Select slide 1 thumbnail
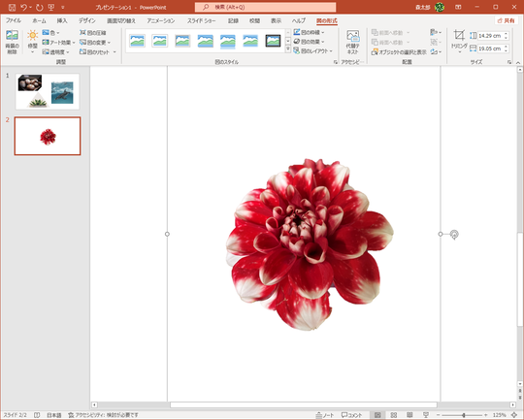Viewport: 524px width, 420px height. (48, 91)
